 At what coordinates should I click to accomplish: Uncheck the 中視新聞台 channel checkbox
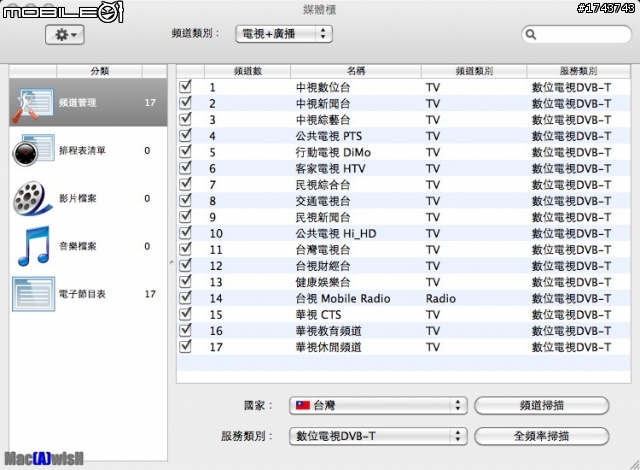[185, 103]
